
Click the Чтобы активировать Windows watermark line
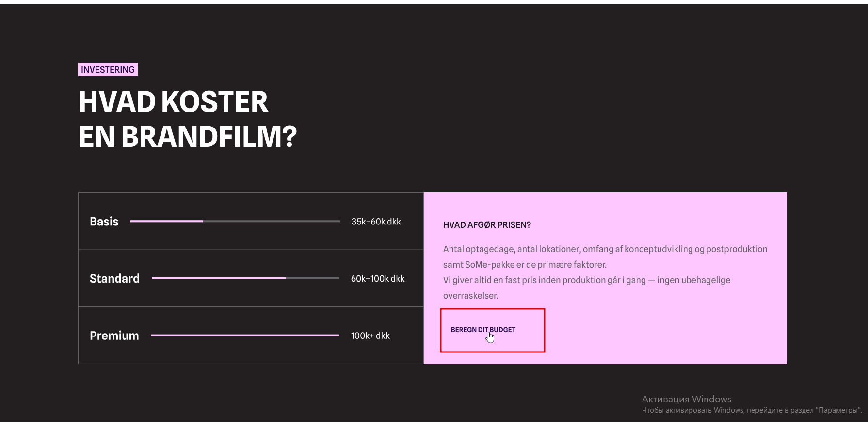[752, 410]
